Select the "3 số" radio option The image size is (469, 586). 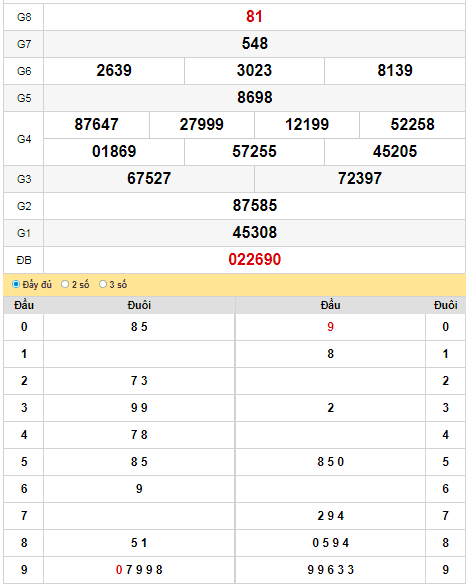tap(103, 284)
